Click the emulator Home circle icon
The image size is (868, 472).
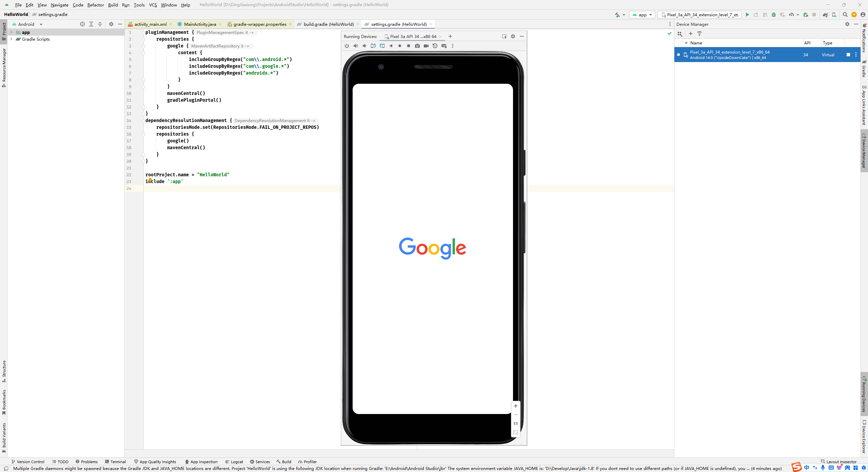(400, 46)
